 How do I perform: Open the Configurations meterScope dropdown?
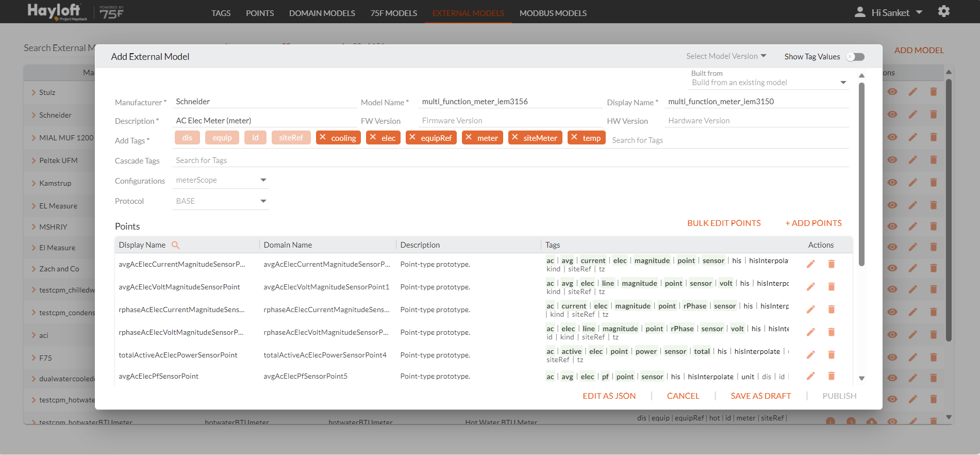(x=221, y=180)
